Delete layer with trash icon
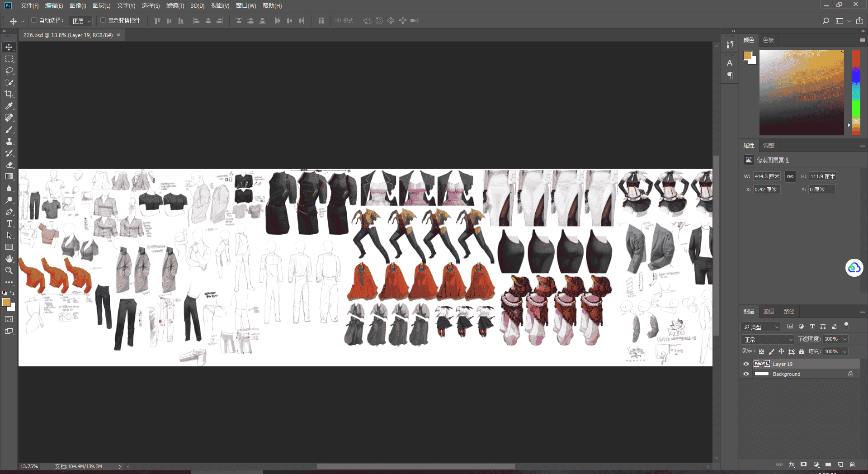 (x=852, y=465)
